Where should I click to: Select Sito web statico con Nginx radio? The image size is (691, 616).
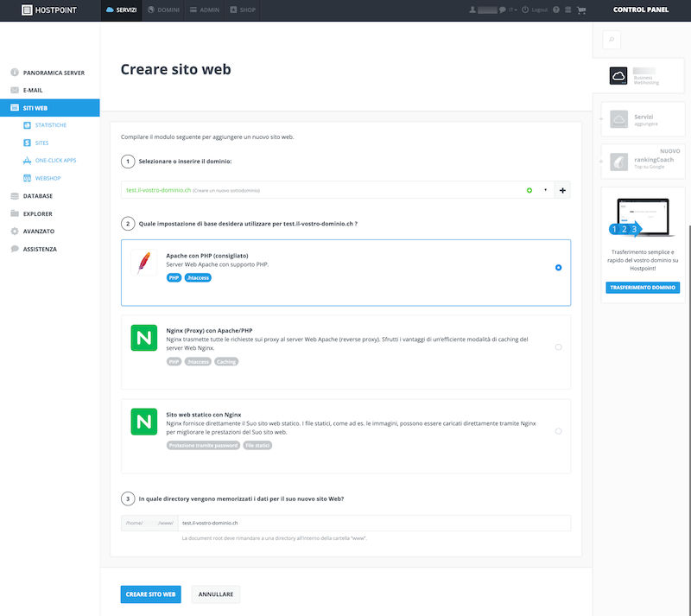point(558,431)
